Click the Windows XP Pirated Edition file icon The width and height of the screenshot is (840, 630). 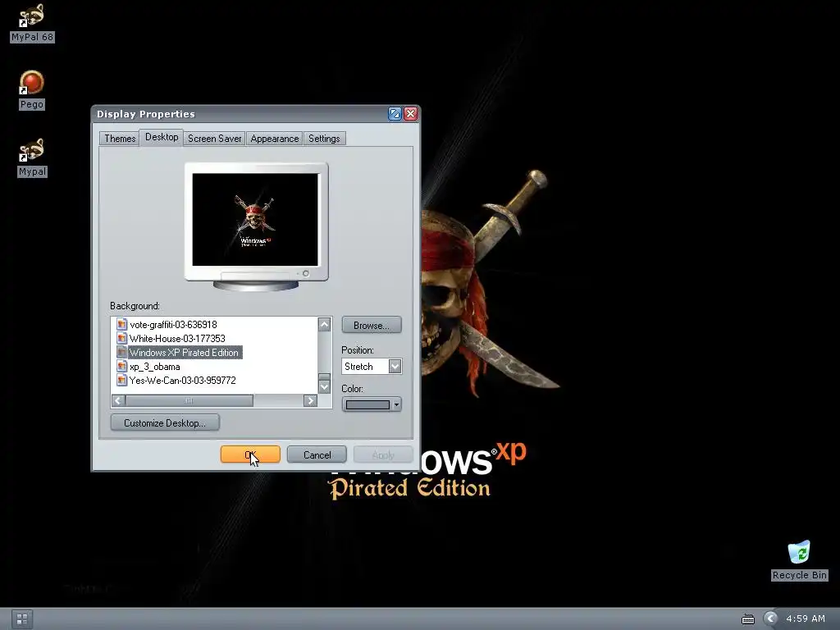pyautogui.click(x=121, y=352)
